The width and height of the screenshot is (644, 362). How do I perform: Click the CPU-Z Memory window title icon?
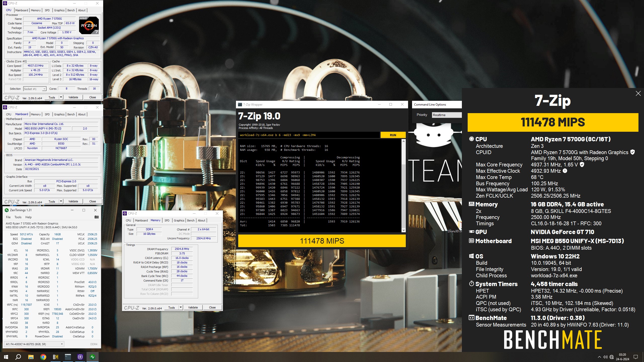point(125,213)
